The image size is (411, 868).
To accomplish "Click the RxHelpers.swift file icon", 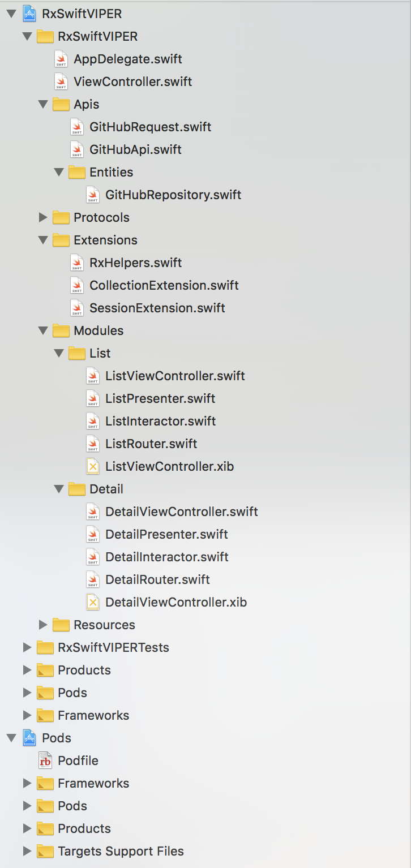I will (x=77, y=263).
